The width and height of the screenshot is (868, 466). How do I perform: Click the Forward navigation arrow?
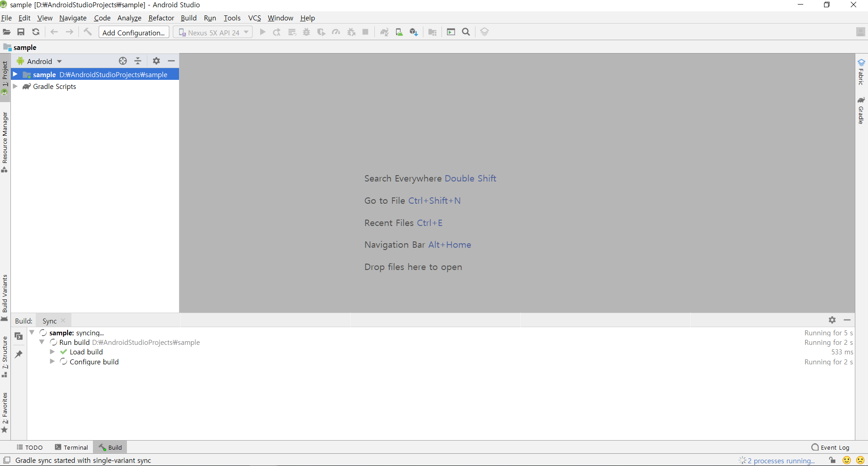pyautogui.click(x=69, y=32)
